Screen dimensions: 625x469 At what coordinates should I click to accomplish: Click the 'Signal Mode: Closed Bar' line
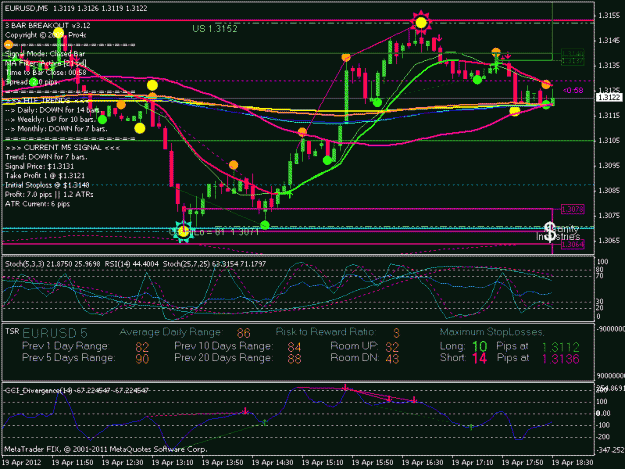[x=45, y=53]
